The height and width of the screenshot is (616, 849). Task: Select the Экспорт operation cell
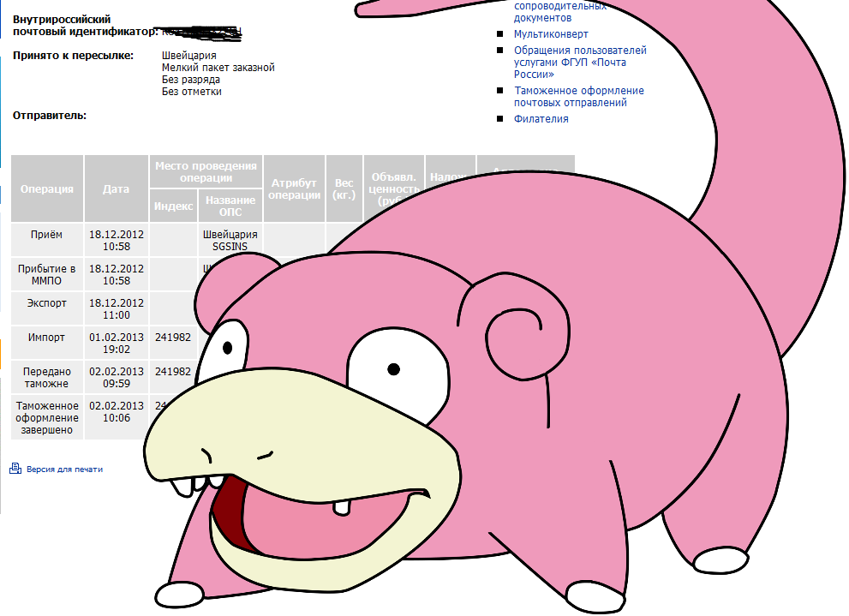(47, 308)
